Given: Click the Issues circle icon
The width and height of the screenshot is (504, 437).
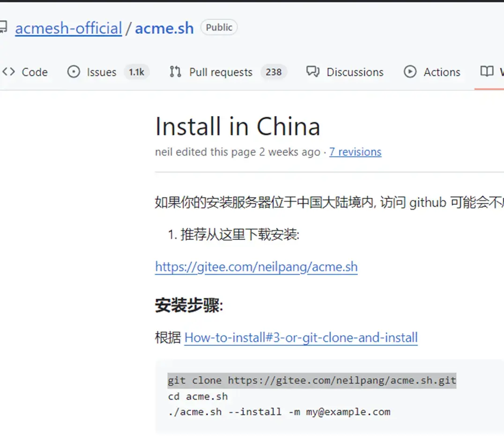Looking at the screenshot, I should point(74,72).
